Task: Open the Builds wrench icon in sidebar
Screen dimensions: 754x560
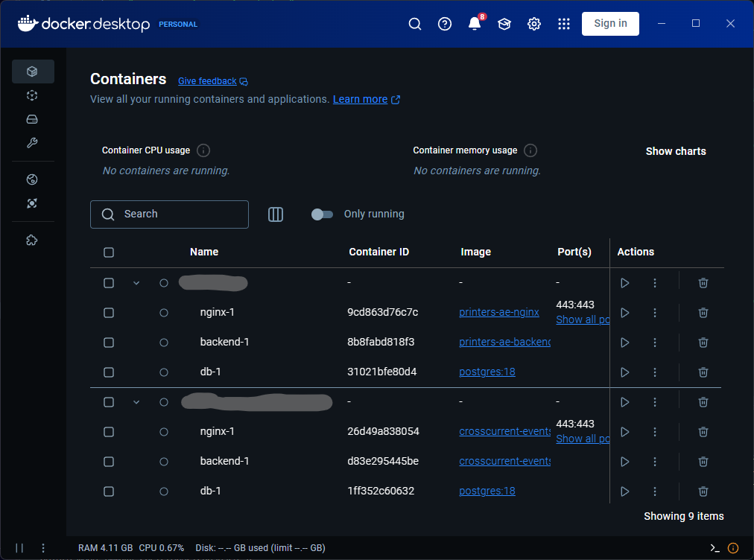Action: point(32,143)
